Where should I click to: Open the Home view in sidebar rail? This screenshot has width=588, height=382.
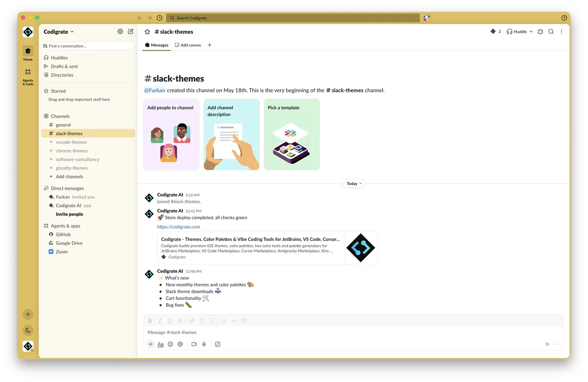coord(28,53)
